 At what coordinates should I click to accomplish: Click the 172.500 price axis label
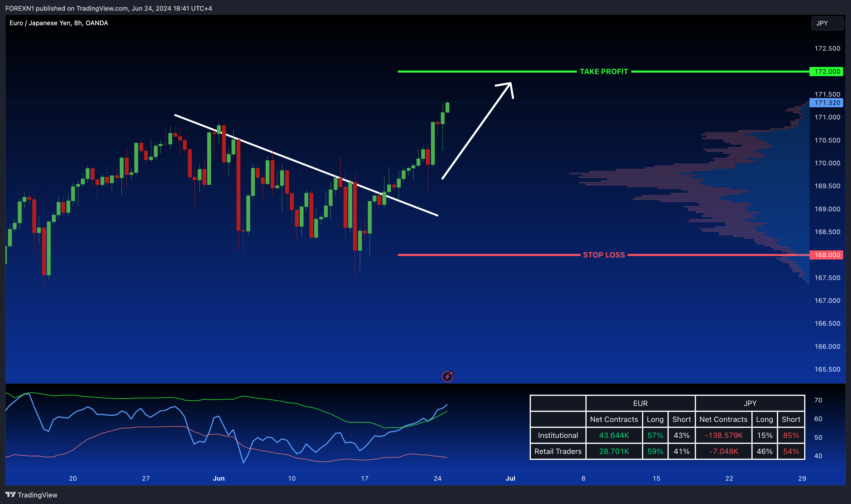[827, 48]
